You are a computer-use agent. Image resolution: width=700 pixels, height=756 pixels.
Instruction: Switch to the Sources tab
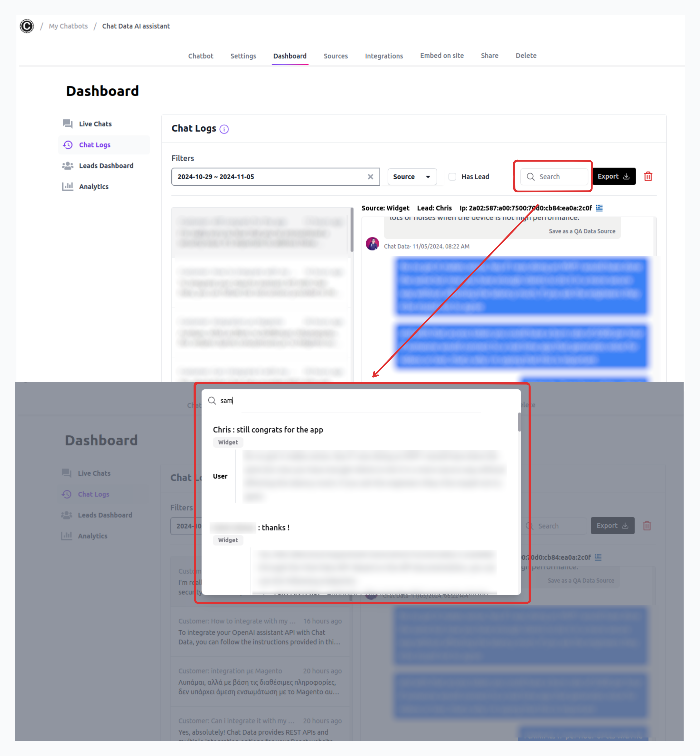tap(335, 55)
